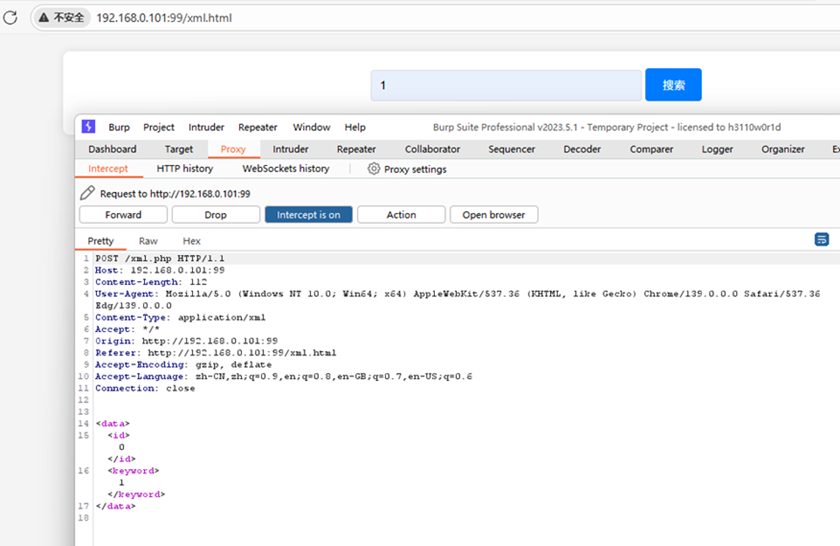Click the Host header line
Viewport: 840px width, 546px height.
(160, 270)
